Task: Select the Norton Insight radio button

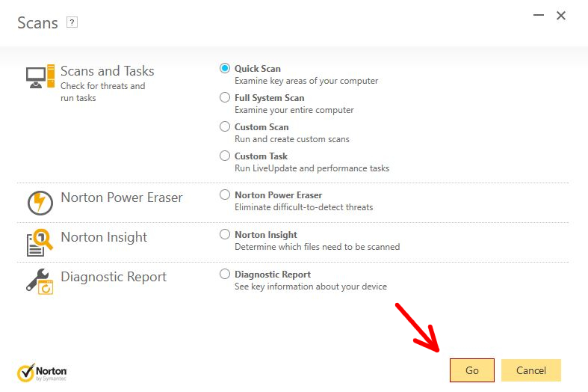Action: point(225,234)
